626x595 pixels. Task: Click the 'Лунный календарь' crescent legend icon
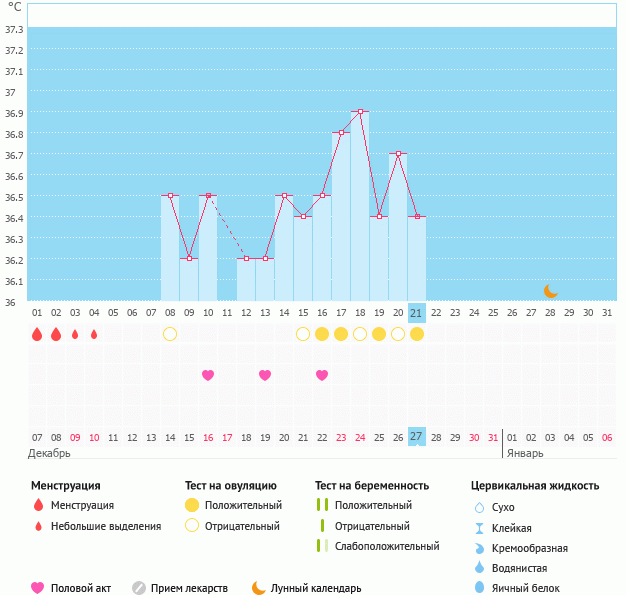tap(259, 588)
